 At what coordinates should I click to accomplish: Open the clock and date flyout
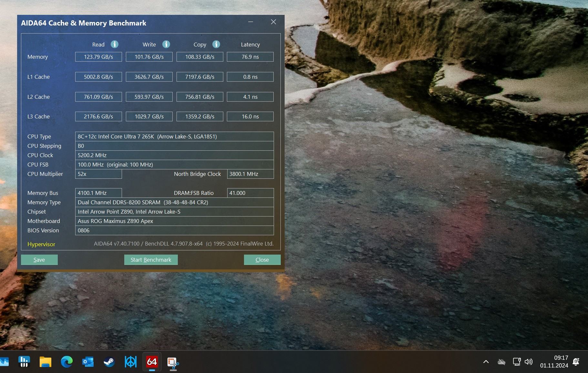(554, 362)
